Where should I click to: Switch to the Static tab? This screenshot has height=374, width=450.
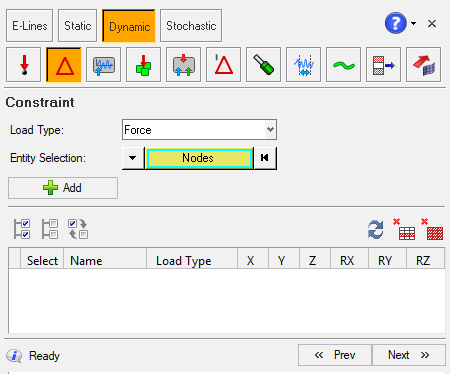pos(77,26)
